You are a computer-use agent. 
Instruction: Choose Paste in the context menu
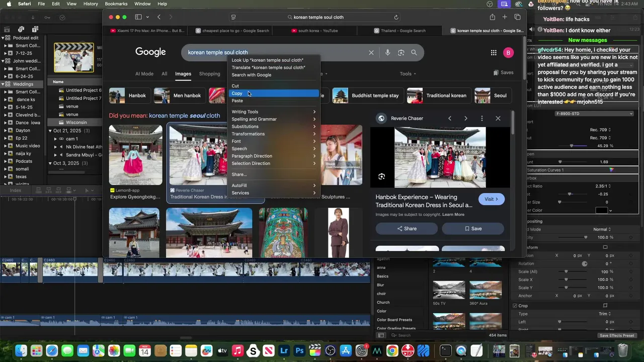274,101
